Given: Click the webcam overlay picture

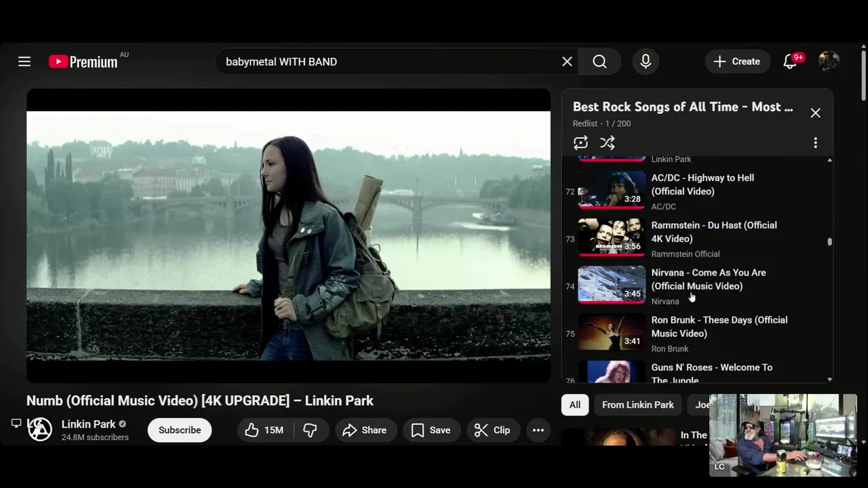Looking at the screenshot, I should click(x=783, y=435).
